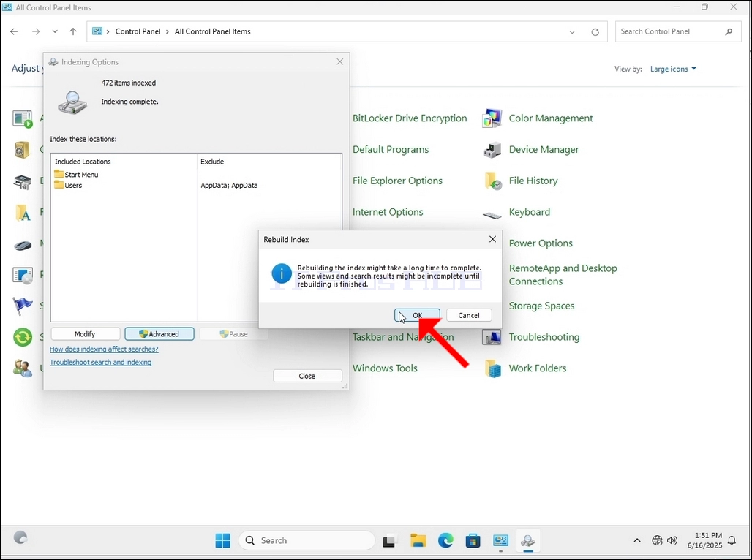Screen dimensions: 752x560
Task: Open 'How does indexing affect searches?' link
Action: 104,349
